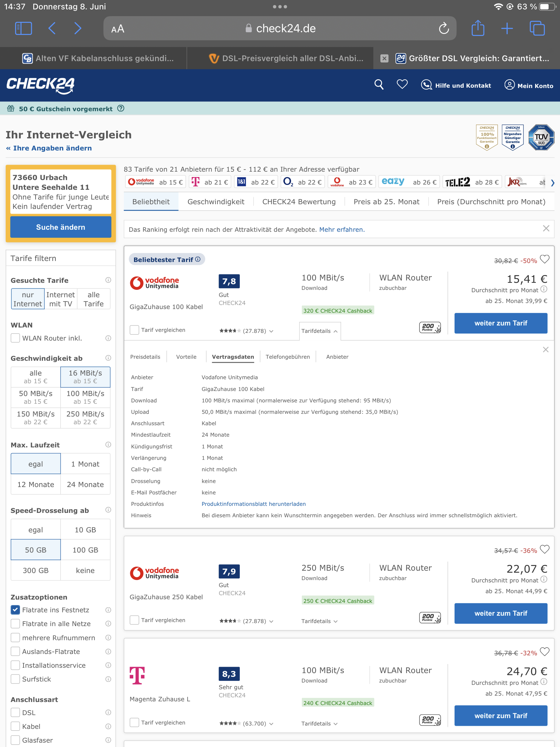Image resolution: width=560 pixels, height=747 pixels.
Task: Close the expanded Tarifdetails panel
Action: point(546,350)
